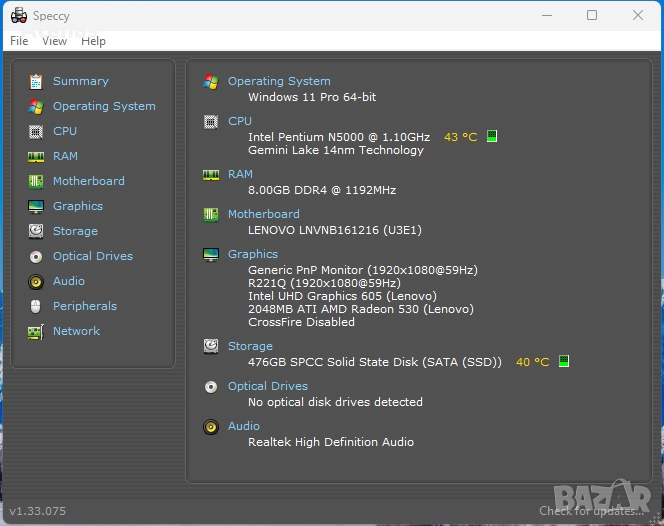Image resolution: width=664 pixels, height=526 pixels.
Task: Click '476GB SPCC Solid State Disk' line
Action: pos(375,362)
